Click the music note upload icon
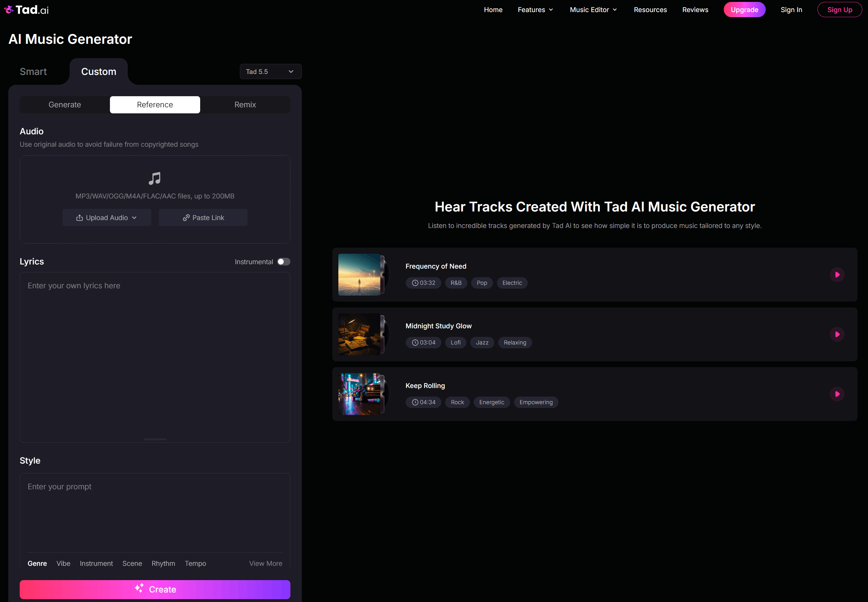868x602 pixels. click(155, 178)
